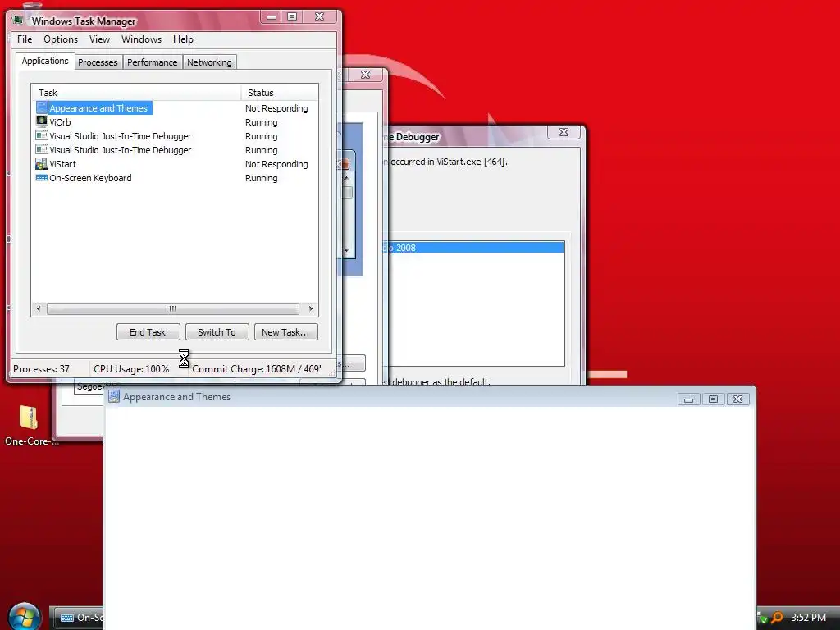Select the ViStart task row
This screenshot has height=630, width=840.
pos(175,164)
